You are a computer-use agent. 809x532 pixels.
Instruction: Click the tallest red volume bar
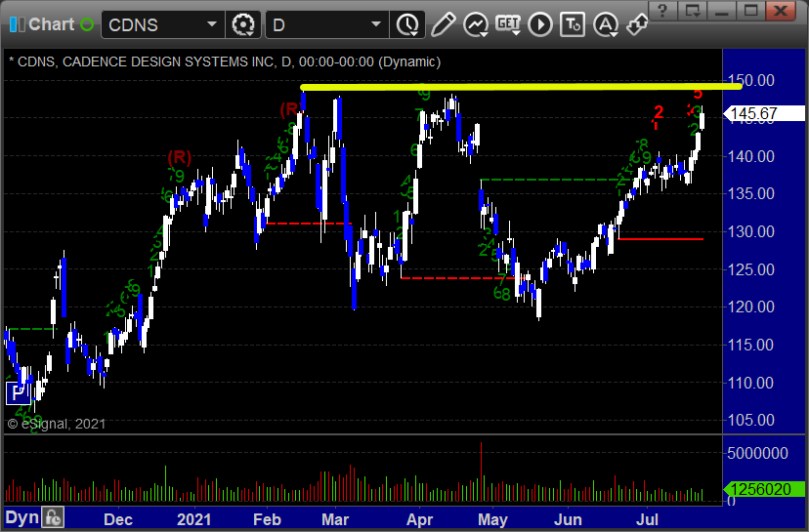point(482,471)
